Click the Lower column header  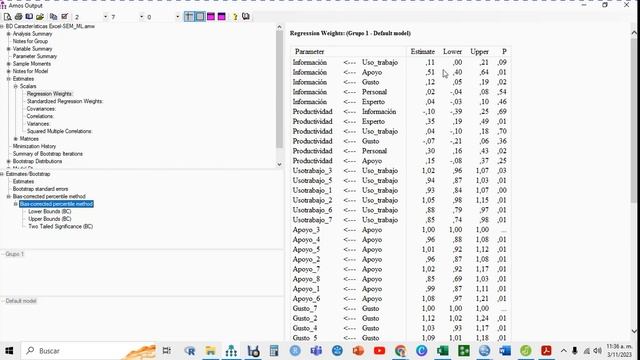click(x=452, y=52)
